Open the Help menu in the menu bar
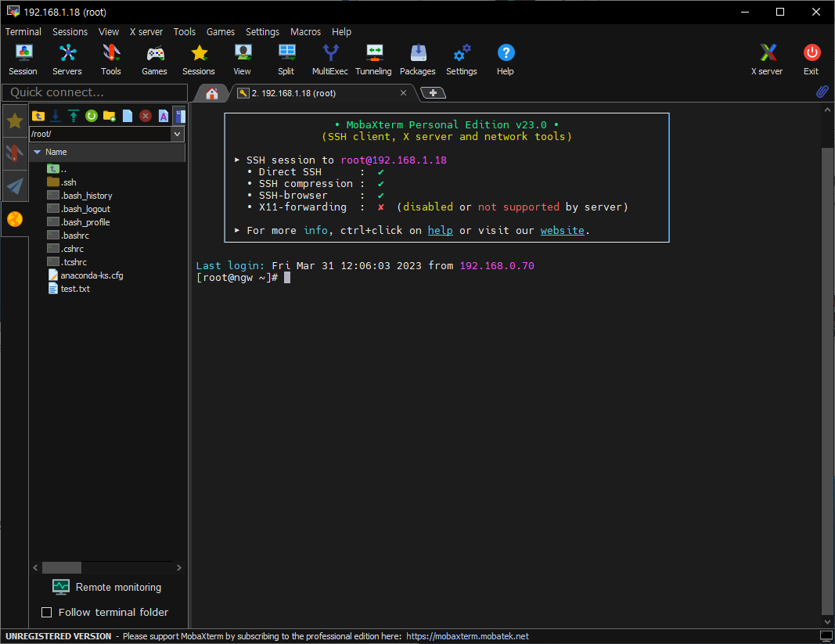835x644 pixels. click(341, 32)
